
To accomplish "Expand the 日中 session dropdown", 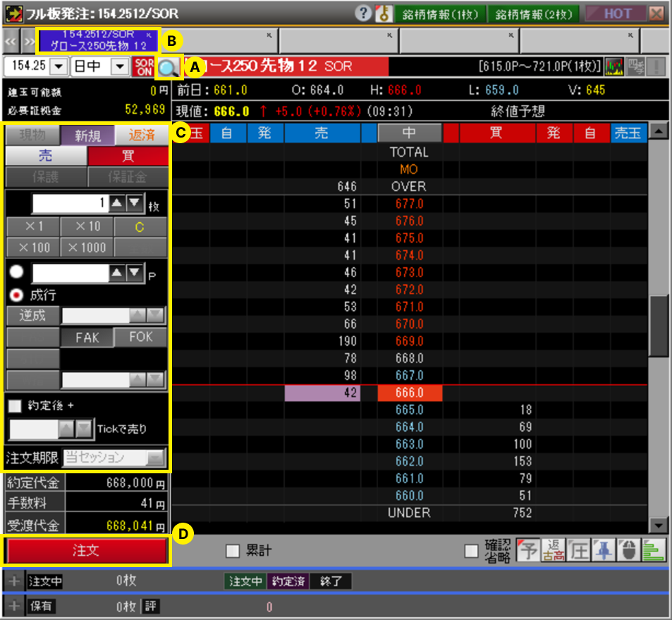I will 121,67.
